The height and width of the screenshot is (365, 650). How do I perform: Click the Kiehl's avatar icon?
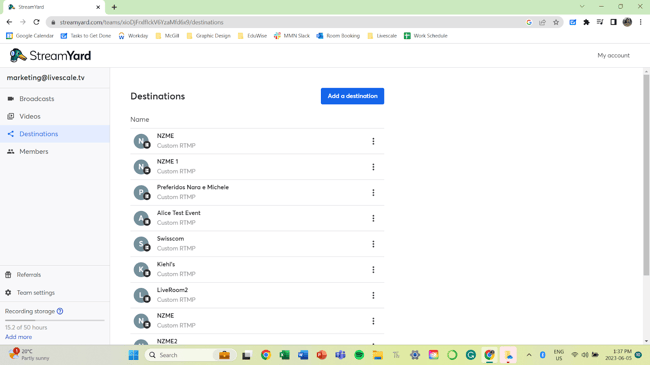coord(141,270)
